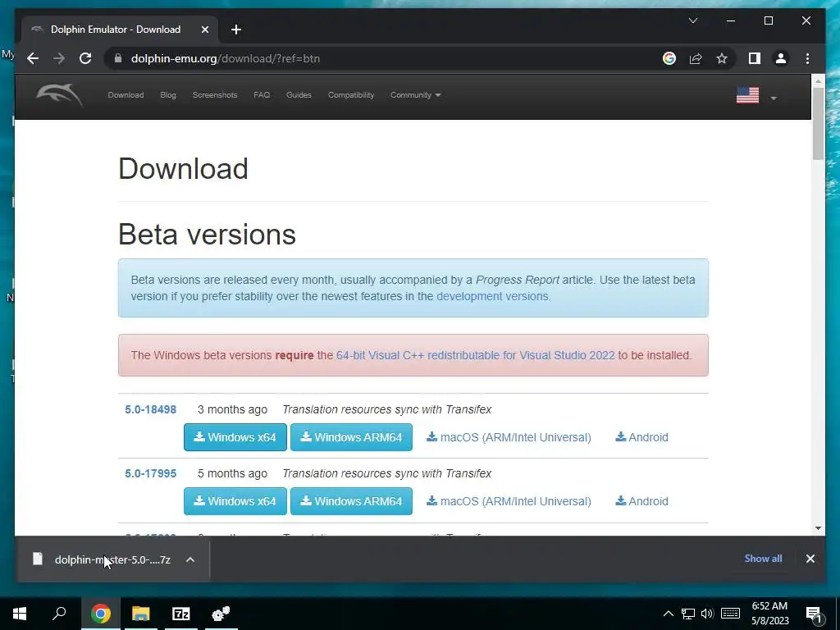Image resolution: width=840 pixels, height=630 pixels.
Task: Open network status tray icon
Action: tap(688, 614)
